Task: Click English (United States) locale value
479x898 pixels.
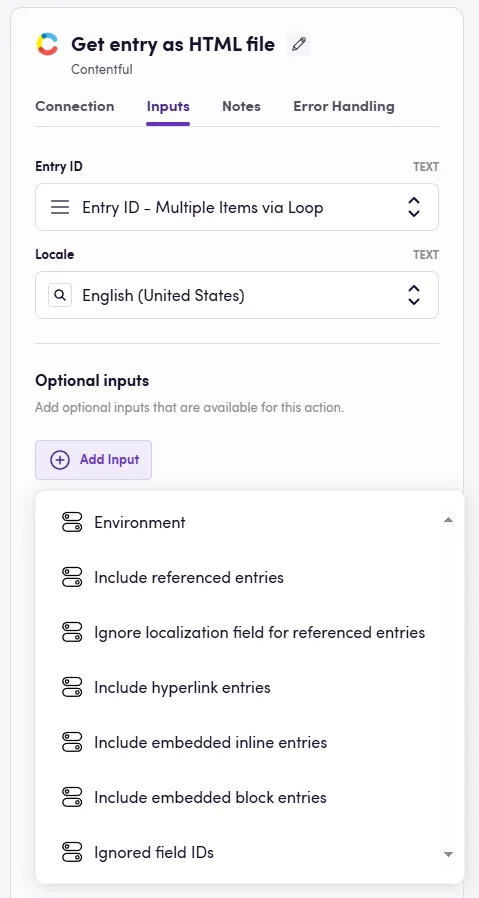Action: [163, 296]
